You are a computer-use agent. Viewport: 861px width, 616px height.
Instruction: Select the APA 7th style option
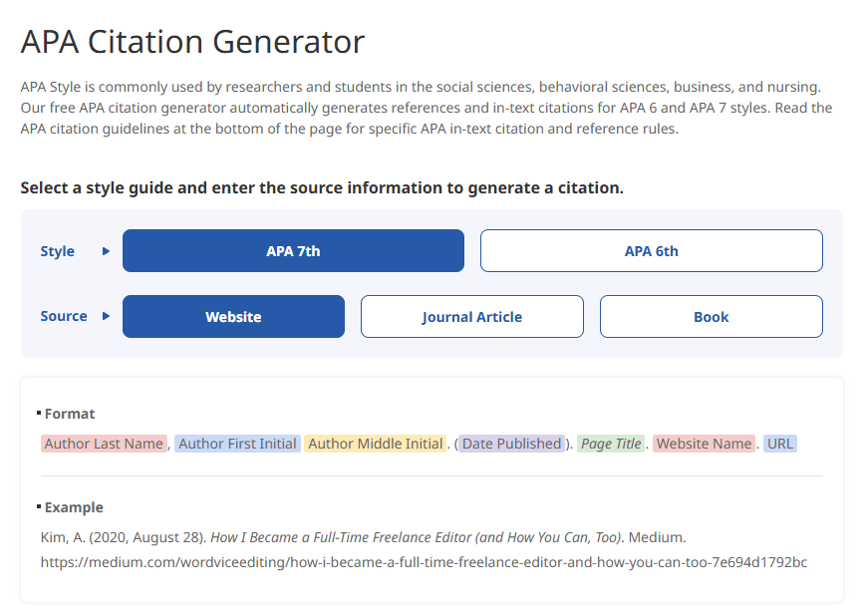[292, 250]
